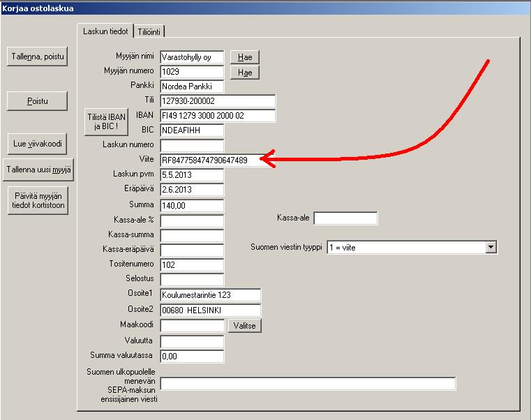Click the Laskun pvm date field

point(192,175)
